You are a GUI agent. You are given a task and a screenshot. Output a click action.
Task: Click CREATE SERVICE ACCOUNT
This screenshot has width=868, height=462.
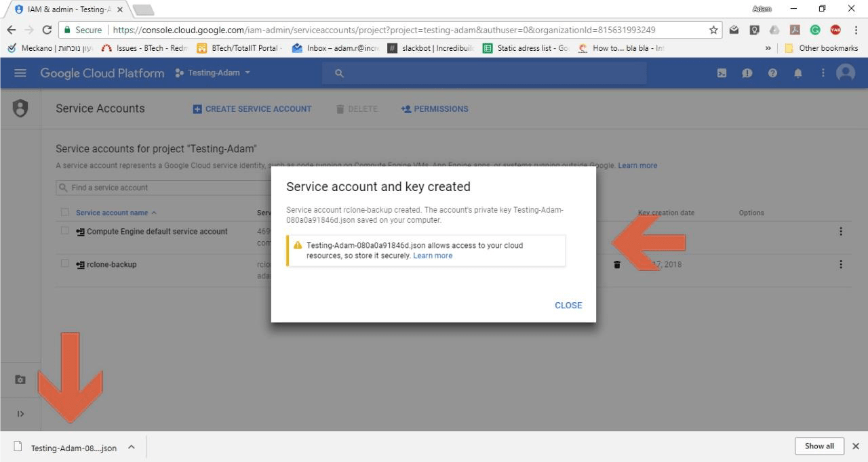252,109
